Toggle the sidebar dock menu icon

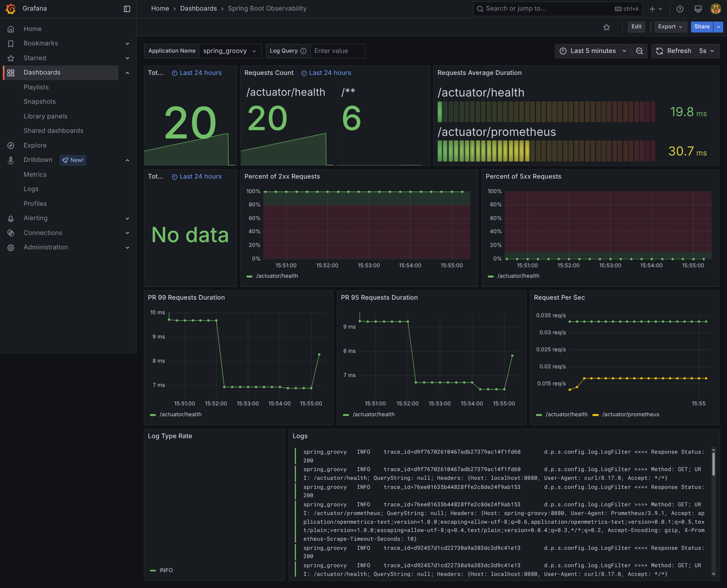127,9
